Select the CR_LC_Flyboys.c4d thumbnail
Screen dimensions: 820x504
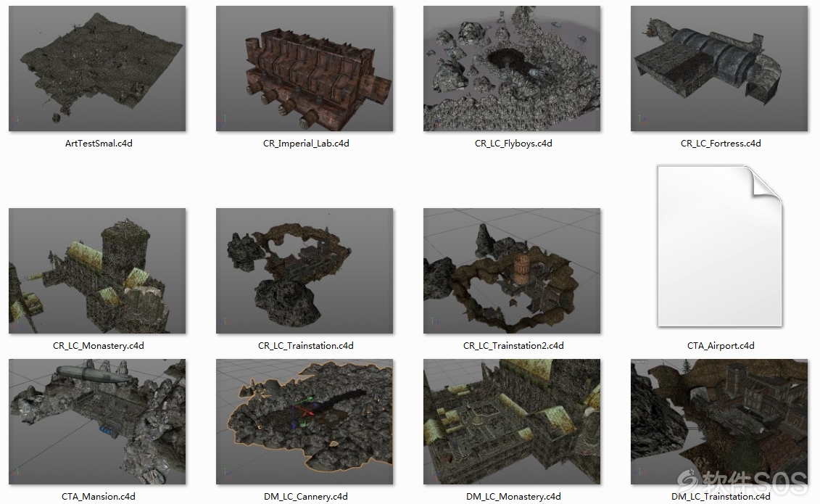pyautogui.click(x=512, y=68)
